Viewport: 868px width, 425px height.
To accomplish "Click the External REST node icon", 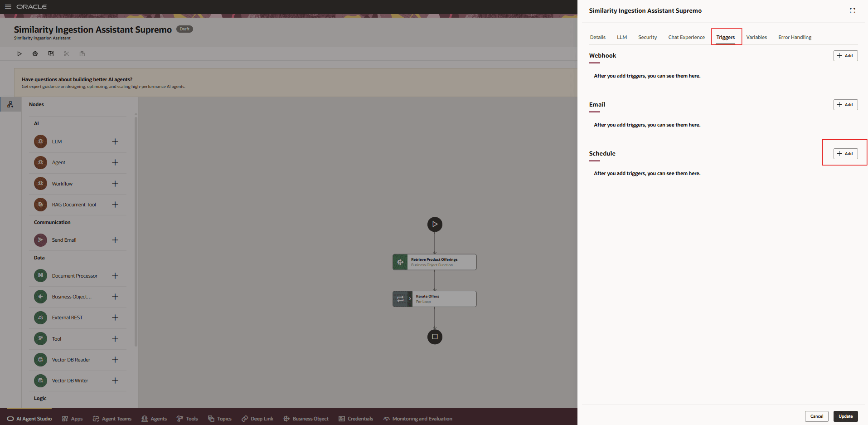I will point(40,318).
